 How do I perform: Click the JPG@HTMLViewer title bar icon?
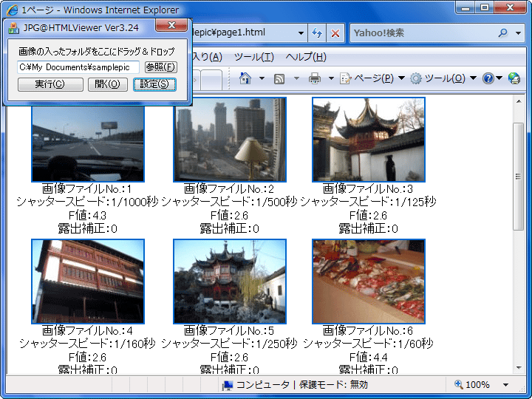[x=13, y=28]
